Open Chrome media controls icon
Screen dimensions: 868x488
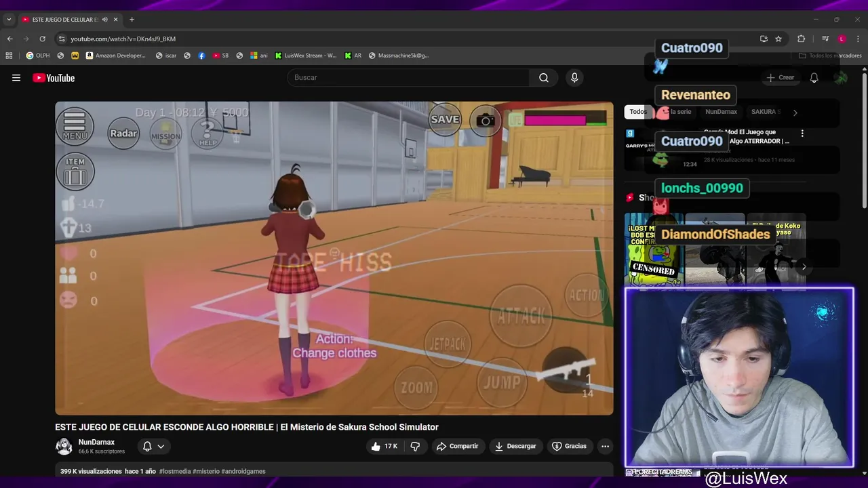pyautogui.click(x=825, y=39)
